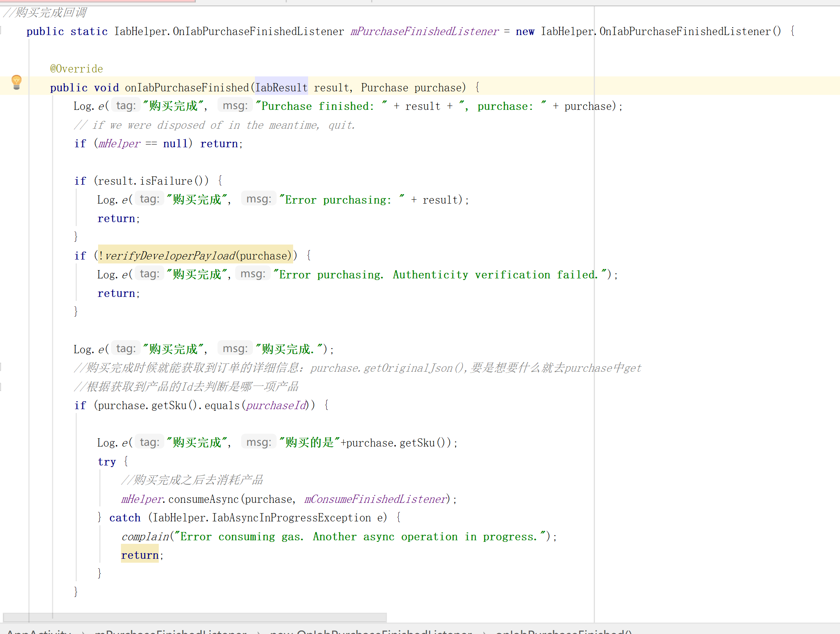Select mPurchaseFinishedListener breadcrumb item
Screen dimensions: 840x634
point(171,631)
